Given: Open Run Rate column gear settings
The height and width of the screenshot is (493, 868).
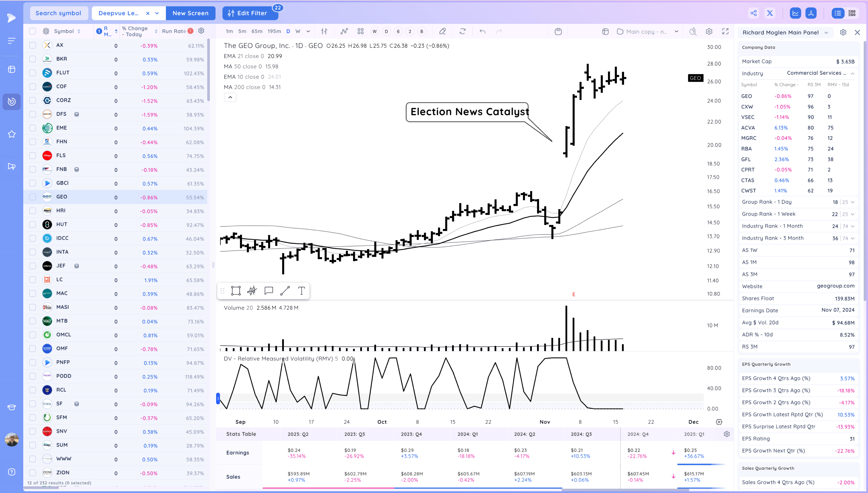Looking at the screenshot, I should 201,31.
